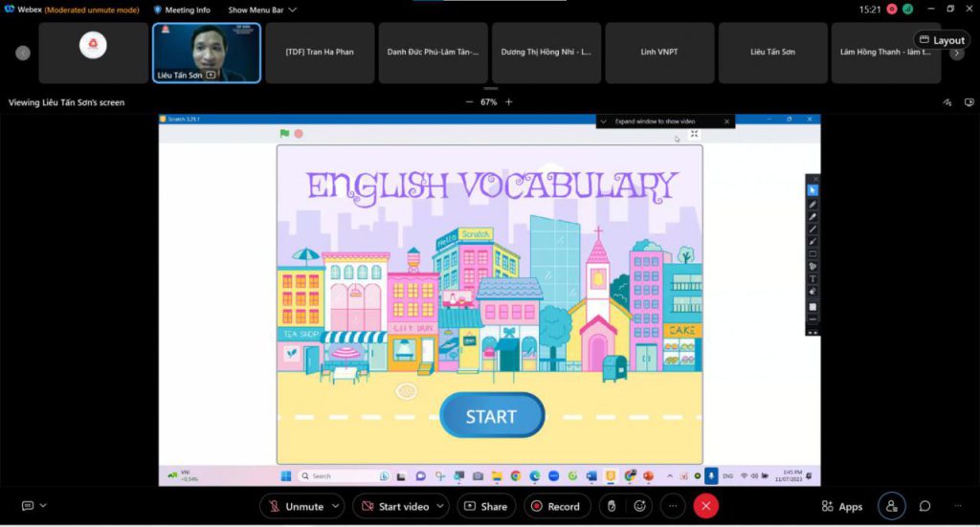Viewport: 980px width, 527px height.
Task: Click the Unmute microphone button
Action: [x=296, y=506]
